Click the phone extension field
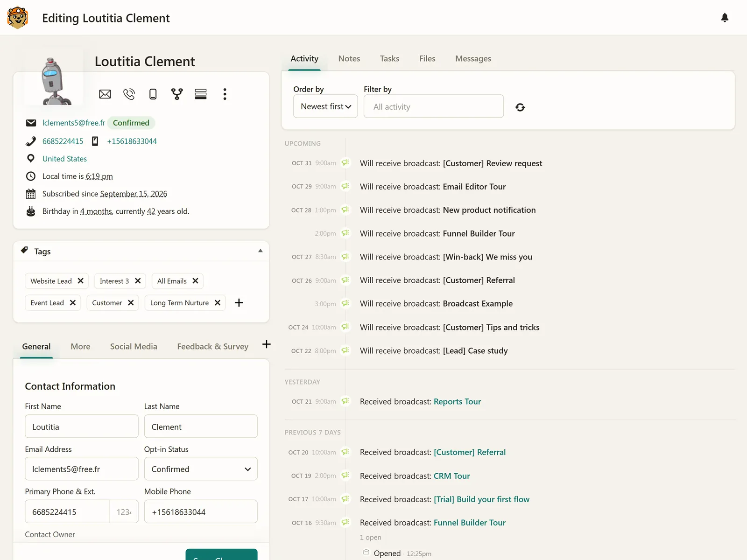This screenshot has width=747, height=560. tap(124, 512)
